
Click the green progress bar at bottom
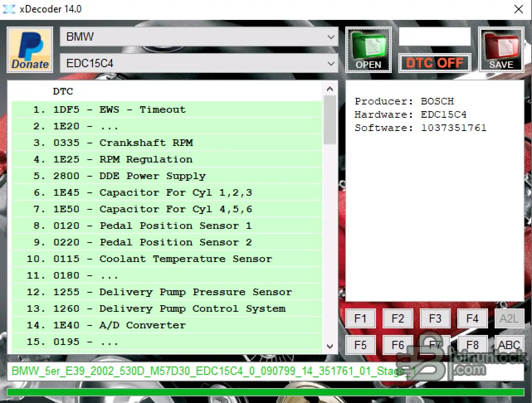pos(266,392)
